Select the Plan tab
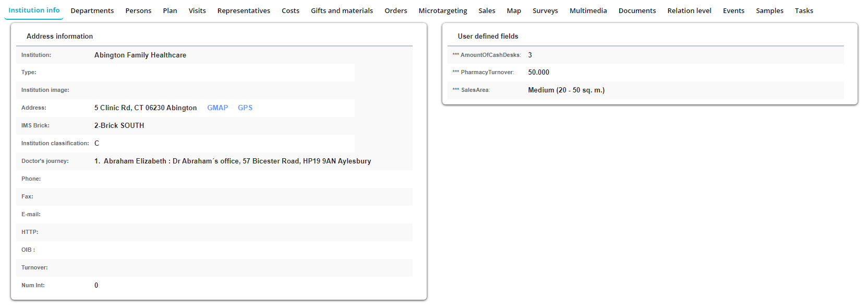 point(170,10)
